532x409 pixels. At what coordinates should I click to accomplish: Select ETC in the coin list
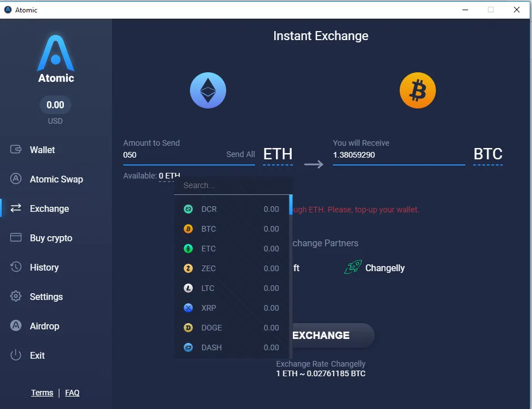point(231,249)
